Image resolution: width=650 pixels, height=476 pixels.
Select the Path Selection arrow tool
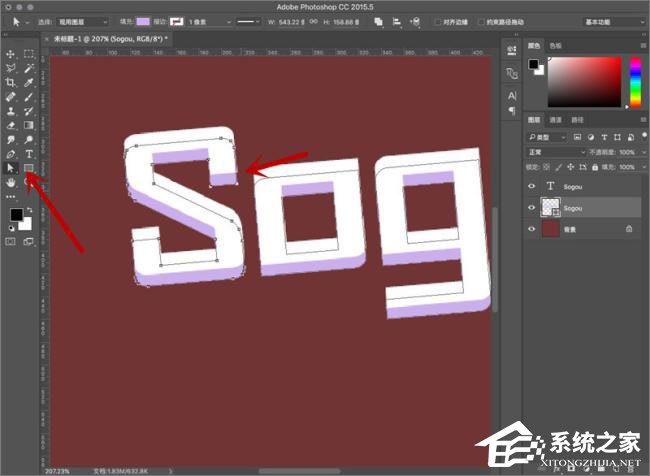pyautogui.click(x=11, y=169)
